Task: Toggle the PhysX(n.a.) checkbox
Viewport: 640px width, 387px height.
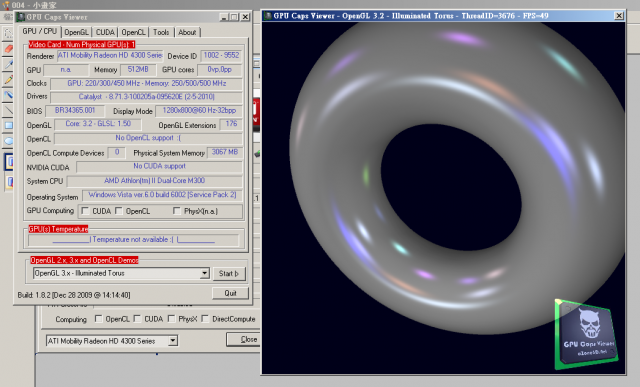Action: 176,211
